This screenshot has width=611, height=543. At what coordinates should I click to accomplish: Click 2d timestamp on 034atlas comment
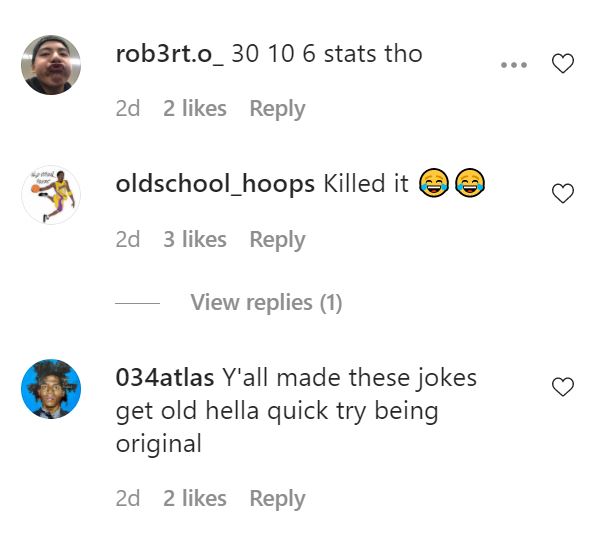(x=128, y=498)
